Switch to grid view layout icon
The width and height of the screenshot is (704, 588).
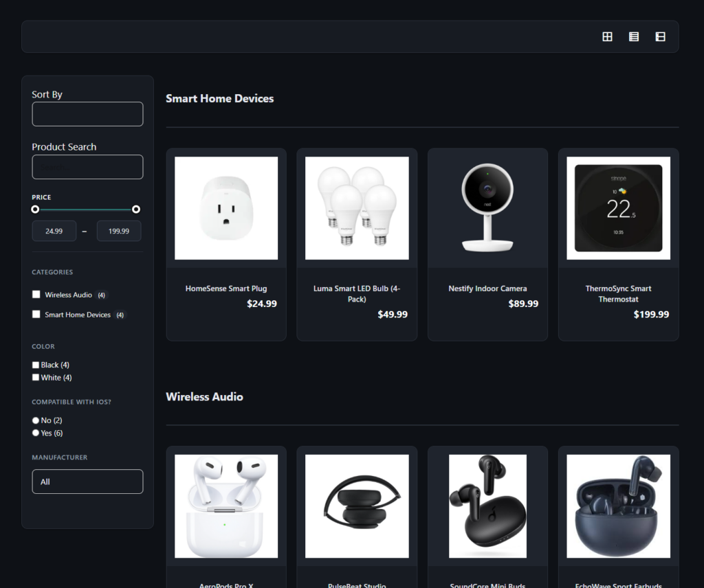[x=607, y=37]
